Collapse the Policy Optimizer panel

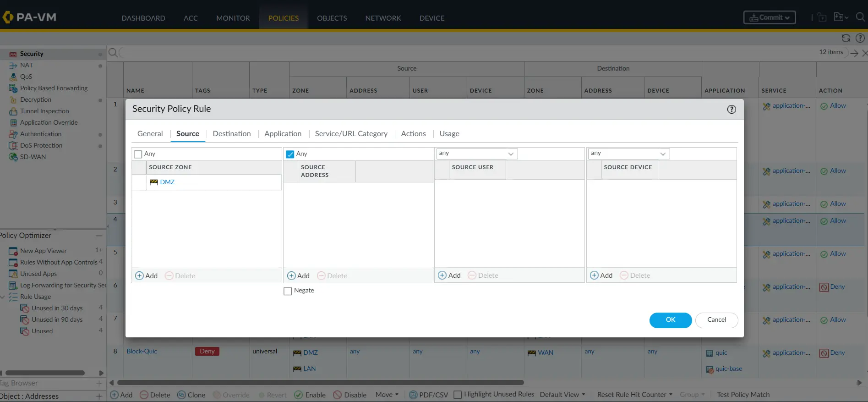pos(98,235)
